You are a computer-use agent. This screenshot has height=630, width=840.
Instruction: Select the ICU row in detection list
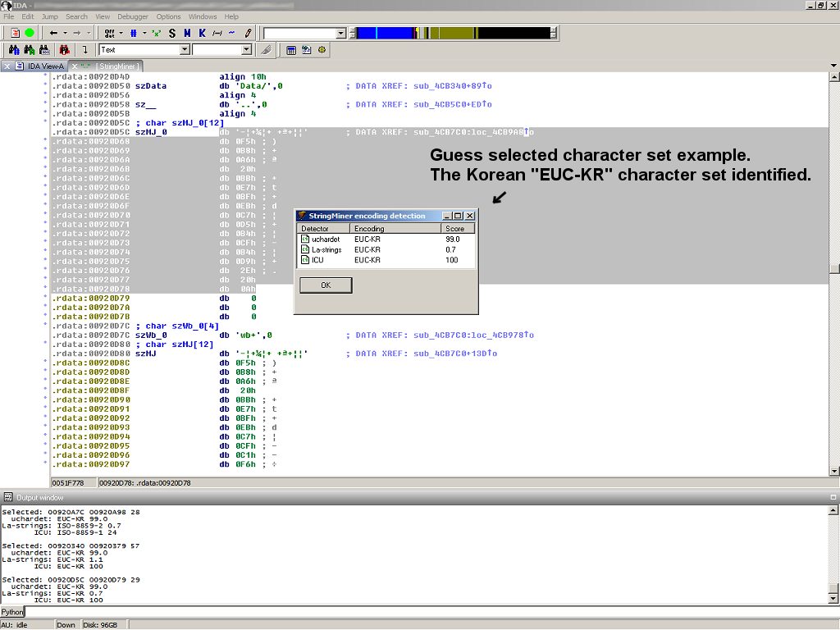pos(386,260)
